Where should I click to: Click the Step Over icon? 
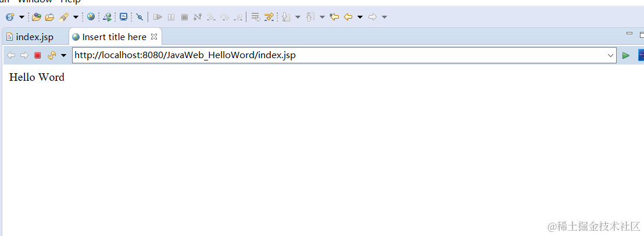click(x=225, y=17)
